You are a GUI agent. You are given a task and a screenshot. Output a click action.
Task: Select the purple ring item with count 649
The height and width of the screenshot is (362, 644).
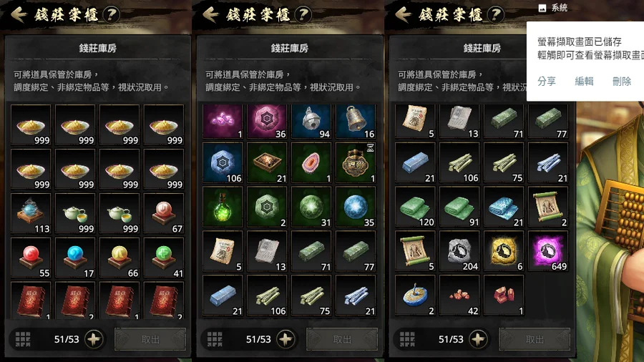coord(548,251)
